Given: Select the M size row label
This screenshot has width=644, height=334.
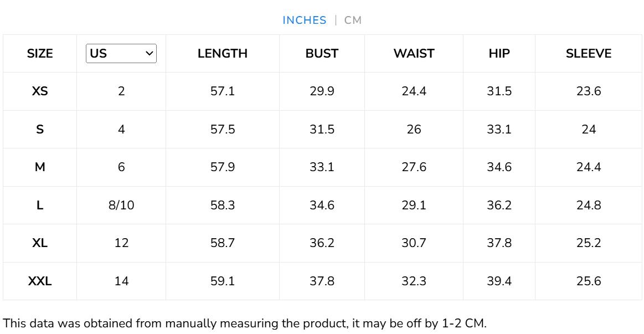Looking at the screenshot, I should pos(40,167).
